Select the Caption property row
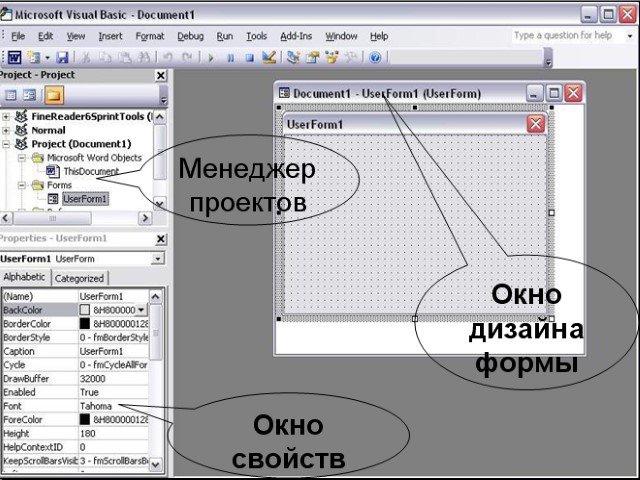Viewport: 640px width, 480px height. pos(76,351)
